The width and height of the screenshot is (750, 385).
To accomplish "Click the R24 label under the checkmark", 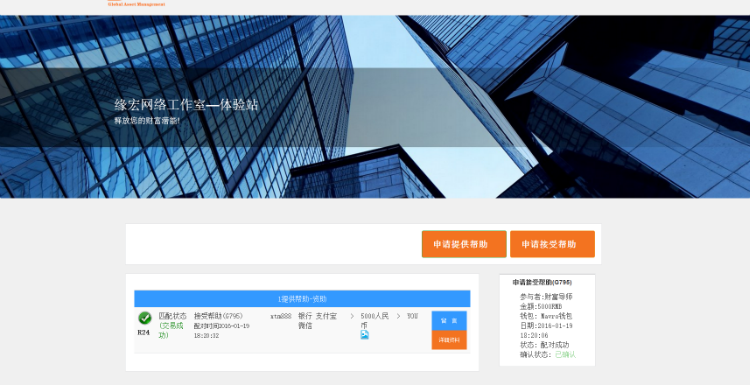I will (143, 332).
